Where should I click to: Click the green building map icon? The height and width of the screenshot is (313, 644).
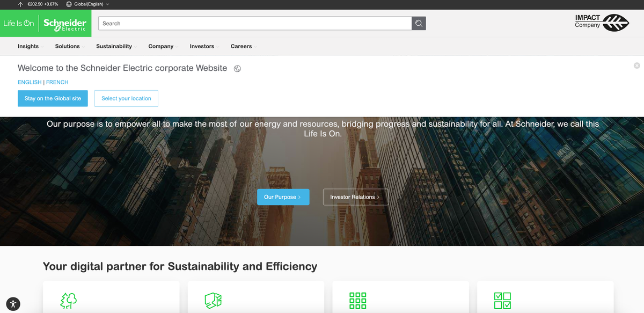pos(213,301)
